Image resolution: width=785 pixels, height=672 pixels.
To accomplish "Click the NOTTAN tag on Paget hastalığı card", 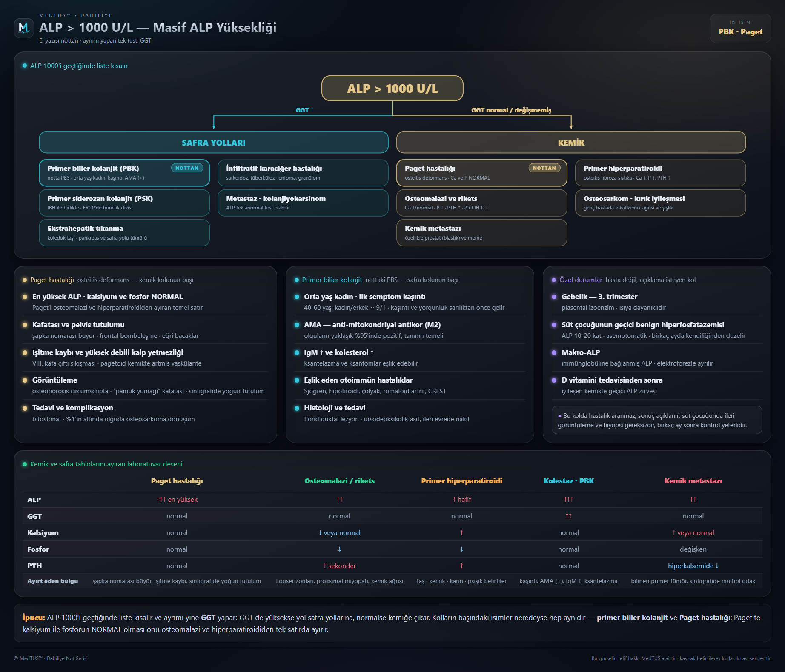I will coord(544,168).
